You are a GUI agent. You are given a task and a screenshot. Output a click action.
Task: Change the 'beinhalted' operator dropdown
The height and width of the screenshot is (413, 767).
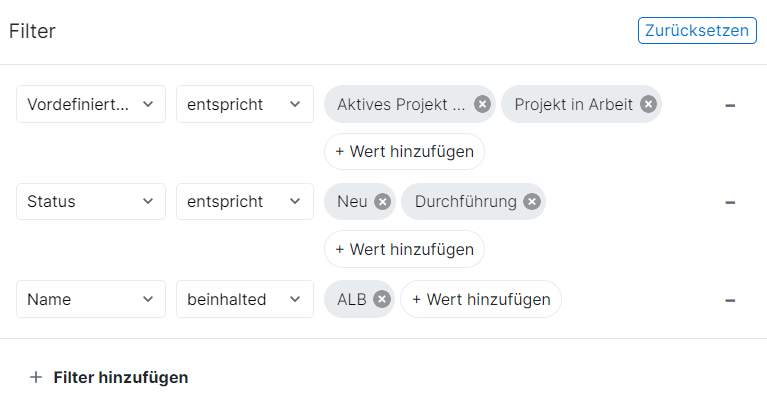(x=245, y=299)
